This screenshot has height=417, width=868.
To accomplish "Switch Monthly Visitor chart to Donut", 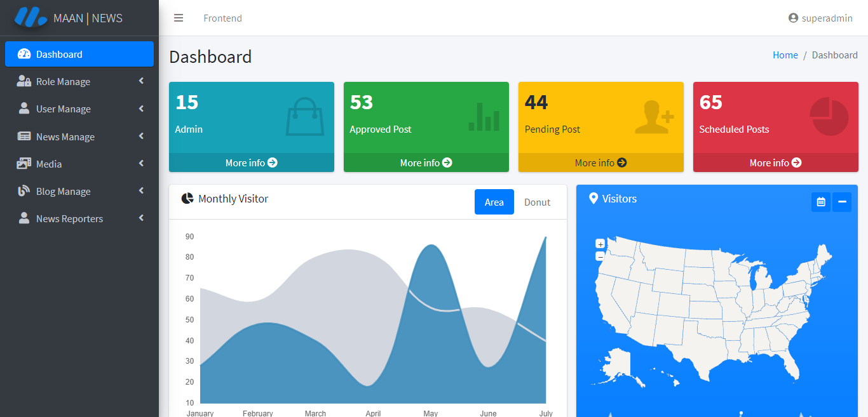I will (x=537, y=202).
